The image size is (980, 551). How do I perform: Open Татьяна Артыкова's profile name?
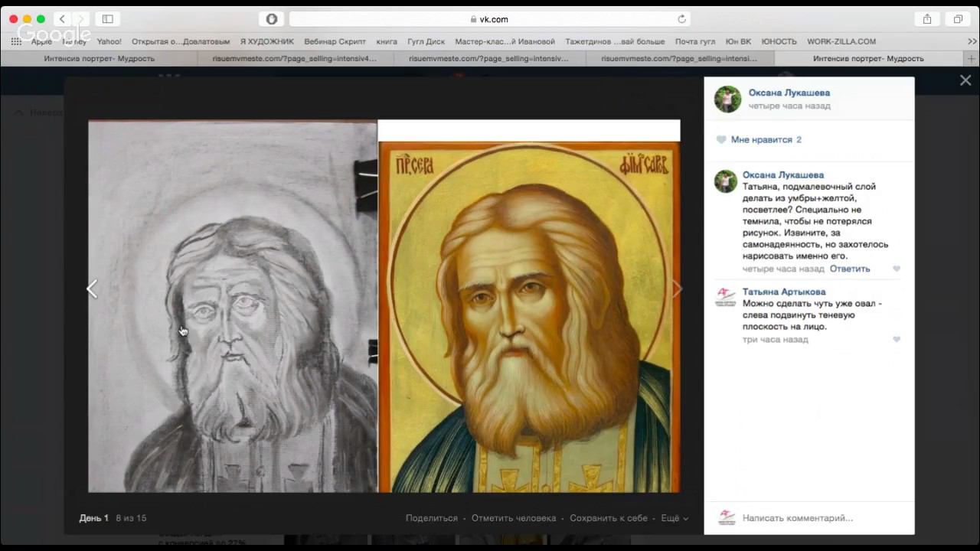click(x=784, y=292)
